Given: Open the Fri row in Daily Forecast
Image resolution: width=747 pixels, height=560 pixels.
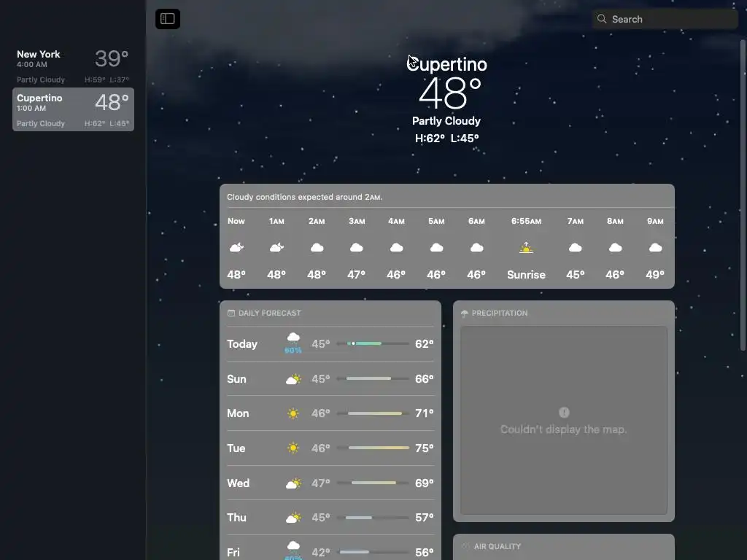Looking at the screenshot, I should click(x=330, y=548).
